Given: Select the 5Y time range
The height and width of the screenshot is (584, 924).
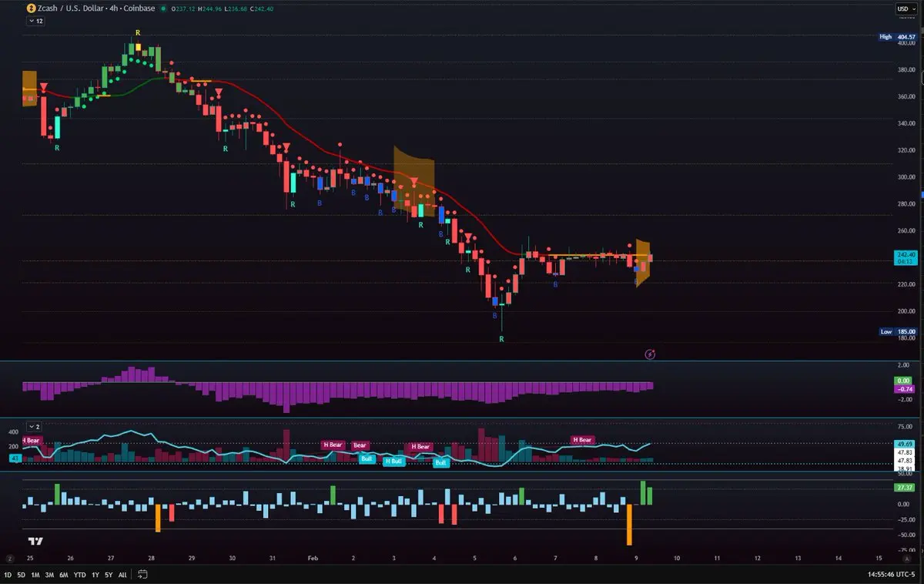Looking at the screenshot, I should pos(109,575).
